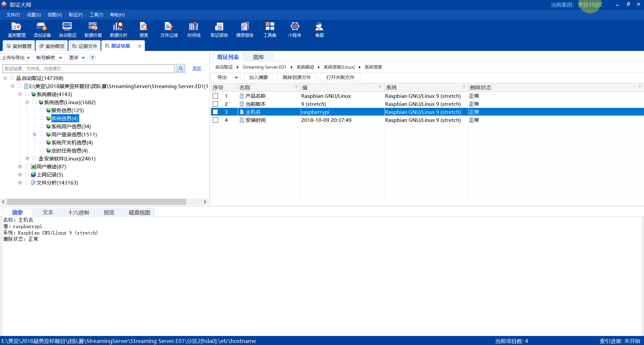Click filter icon on 值 column
644x345 pixels.
coord(380,87)
